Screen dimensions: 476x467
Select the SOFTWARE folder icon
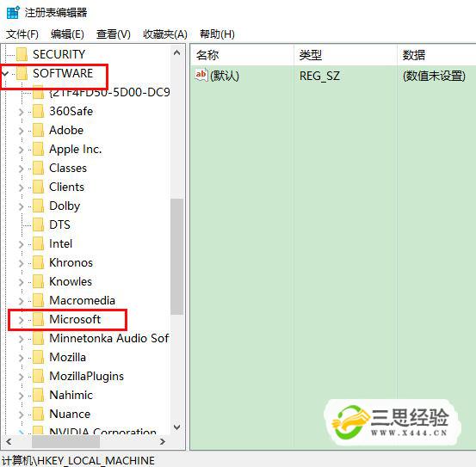pyautogui.click(x=22, y=73)
